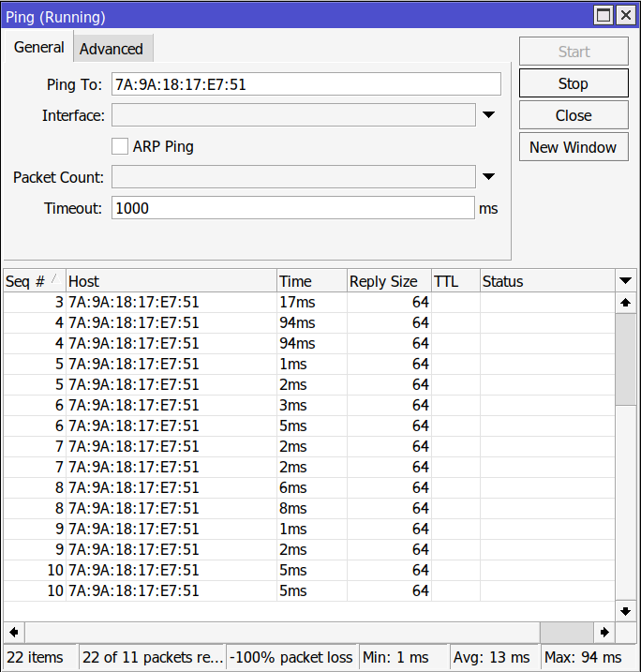The height and width of the screenshot is (672, 641).
Task: Click the horizontal scrollbar thumb
Action: [567, 632]
